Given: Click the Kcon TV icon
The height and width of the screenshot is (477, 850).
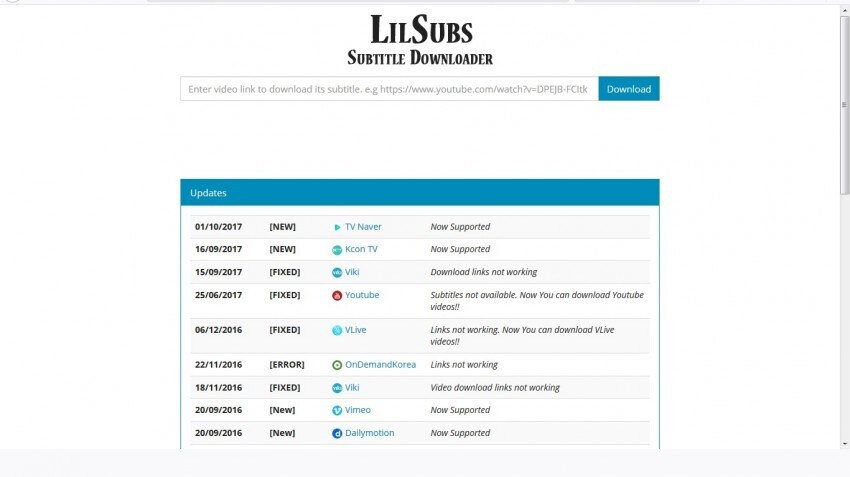Looking at the screenshot, I should tap(337, 250).
